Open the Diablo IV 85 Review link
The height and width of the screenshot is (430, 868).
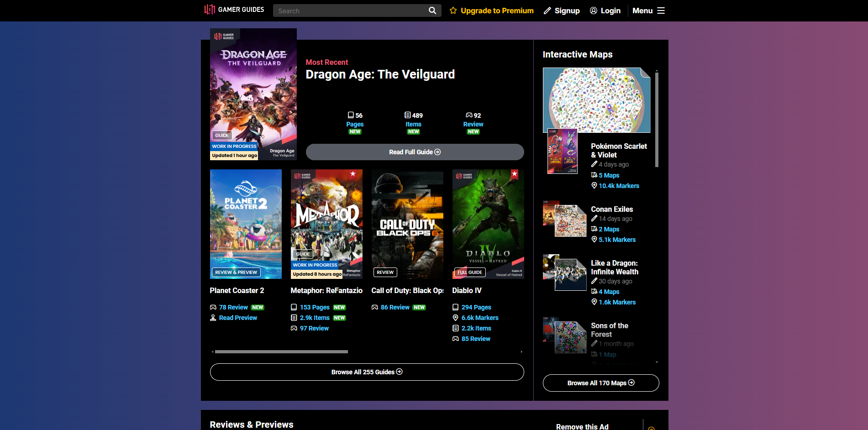[x=476, y=339]
